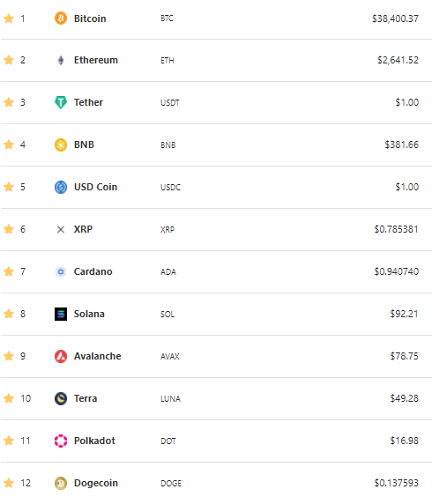Open the Cardano name link
Image resolution: width=432 pixels, height=504 pixels.
(93, 271)
